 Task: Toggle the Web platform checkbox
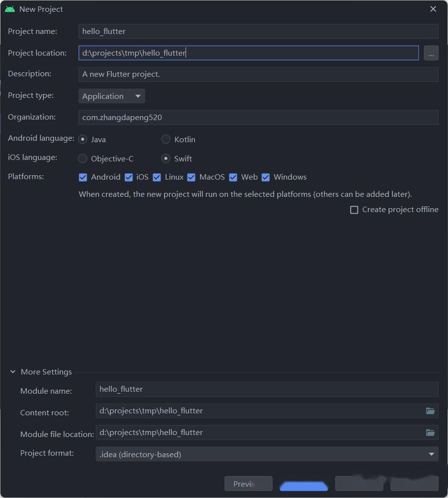(x=233, y=177)
